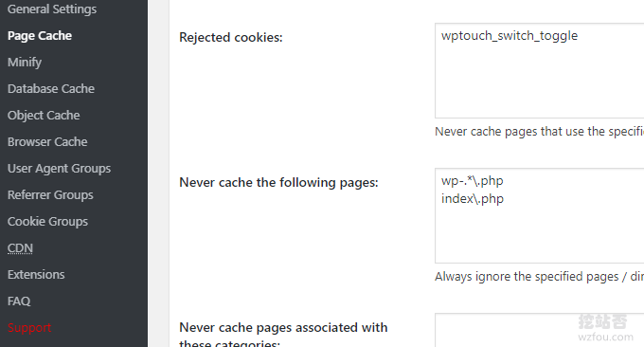The height and width of the screenshot is (347, 644).
Task: Open Database Cache settings
Action: [x=51, y=89]
